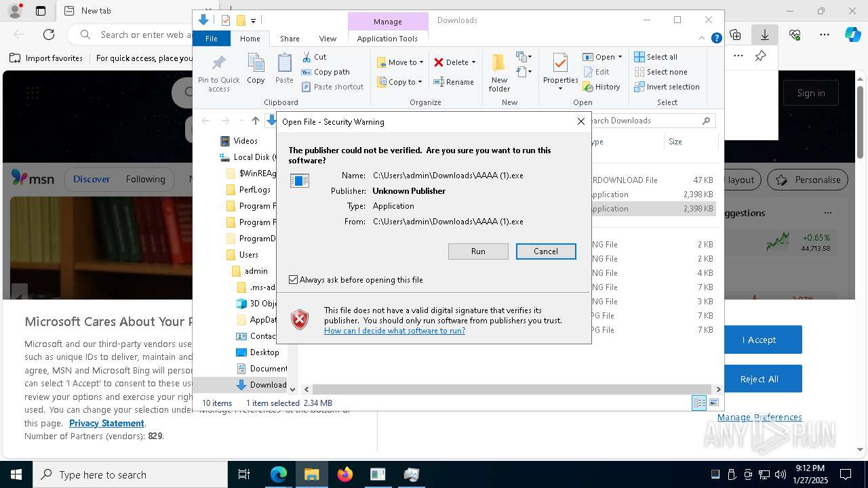This screenshot has width=868, height=488.
Task: Open Customize Quick Access Toolbar dropdown
Action: tap(254, 20)
